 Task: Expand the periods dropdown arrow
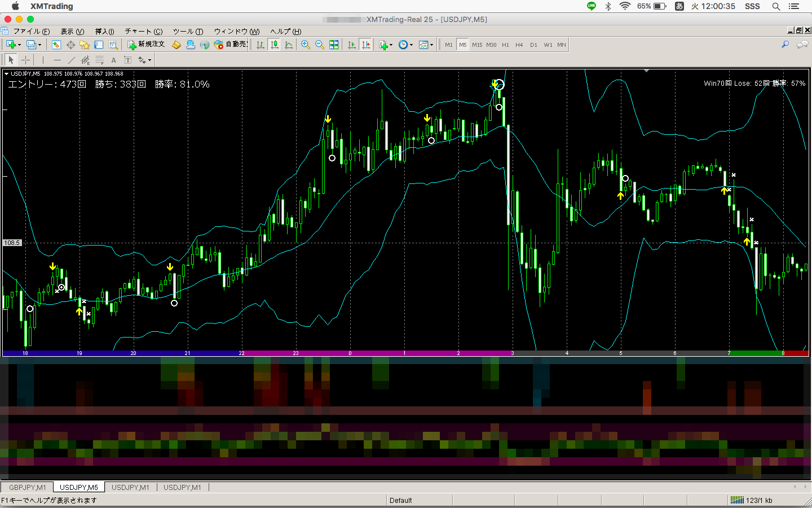412,45
